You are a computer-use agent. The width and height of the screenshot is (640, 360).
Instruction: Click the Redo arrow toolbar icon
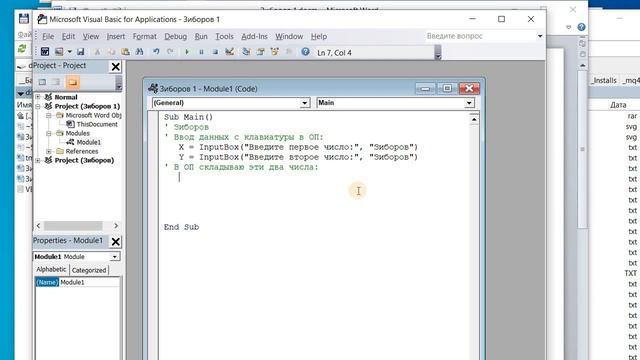[x=170, y=52]
